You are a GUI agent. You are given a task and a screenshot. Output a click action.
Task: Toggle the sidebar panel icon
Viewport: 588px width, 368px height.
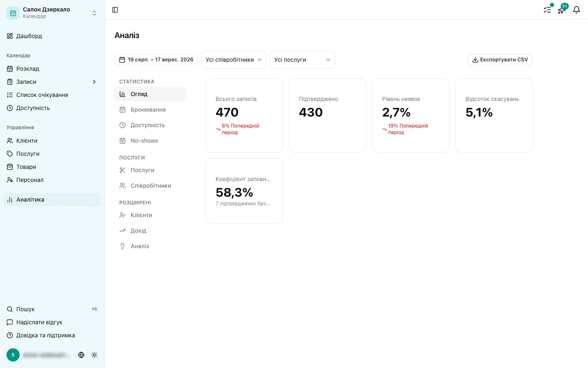click(x=115, y=10)
